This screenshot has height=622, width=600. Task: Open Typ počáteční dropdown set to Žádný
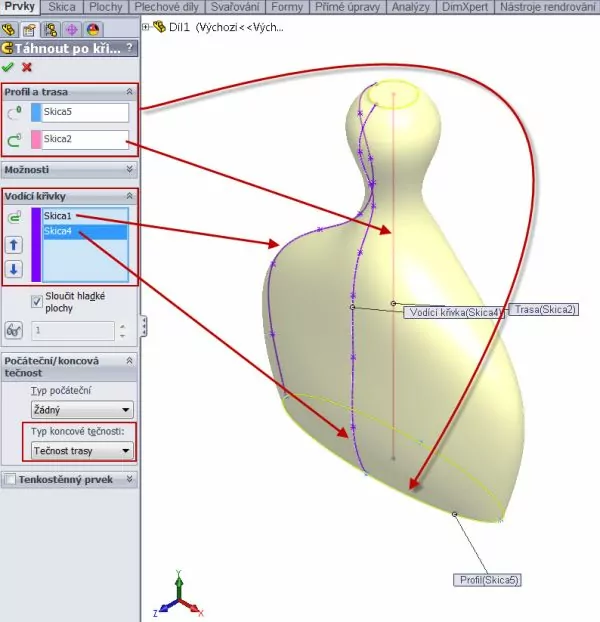[x=82, y=410]
